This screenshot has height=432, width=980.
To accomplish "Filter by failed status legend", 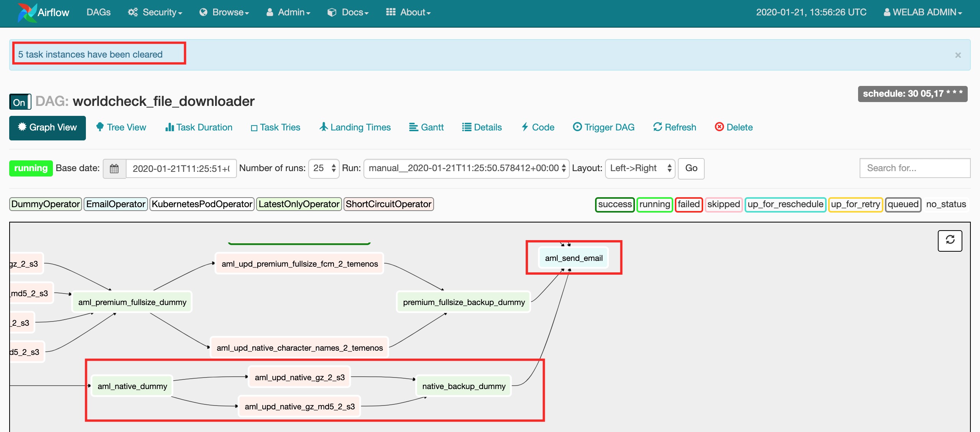I will click(689, 204).
